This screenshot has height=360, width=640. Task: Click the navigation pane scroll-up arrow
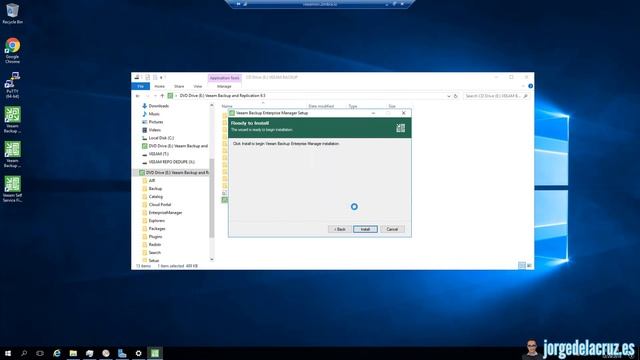(211, 105)
